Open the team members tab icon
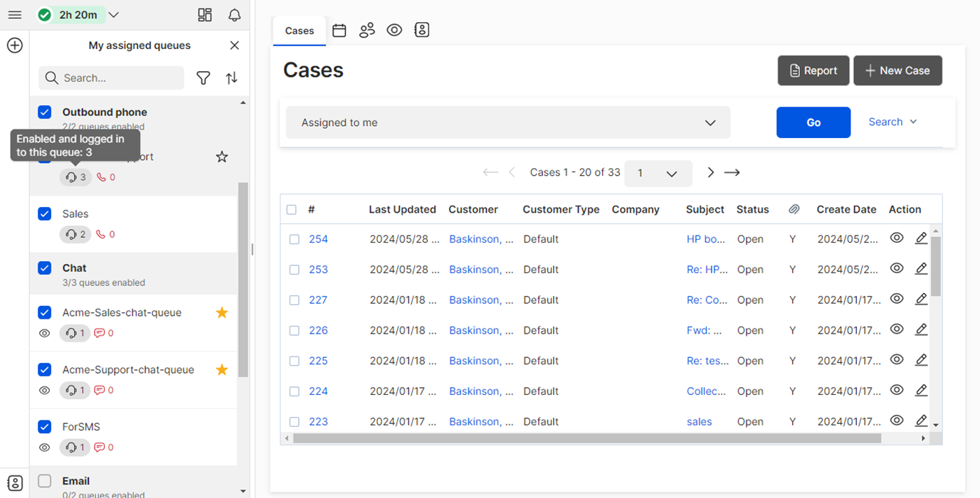Screen dimensions: 980x498 click(x=367, y=31)
